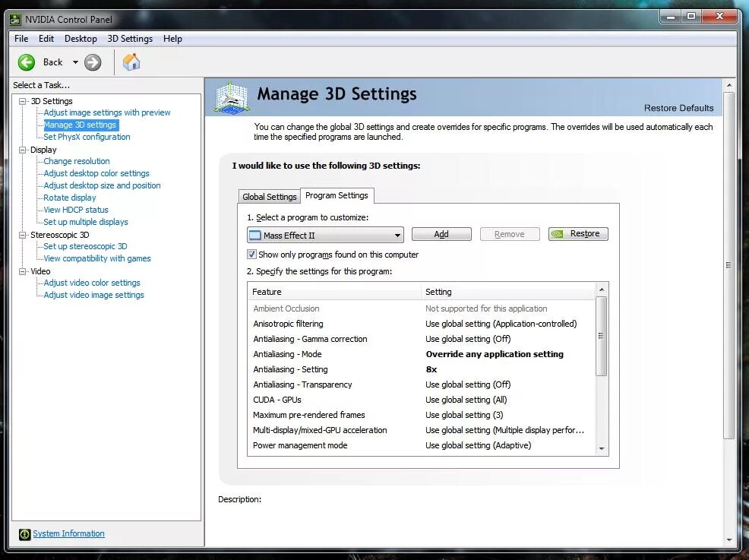Open the 3D Settings menu

tap(130, 39)
